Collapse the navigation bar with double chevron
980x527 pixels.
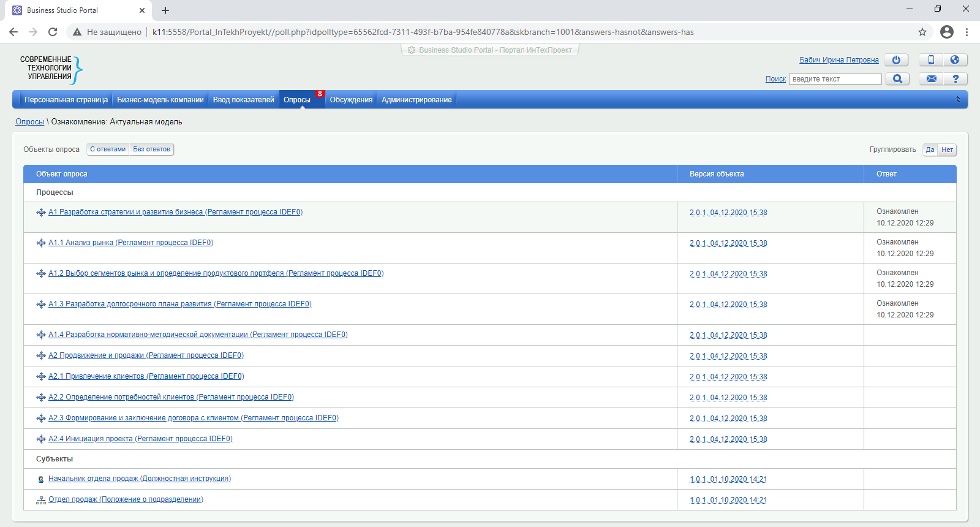(x=957, y=99)
